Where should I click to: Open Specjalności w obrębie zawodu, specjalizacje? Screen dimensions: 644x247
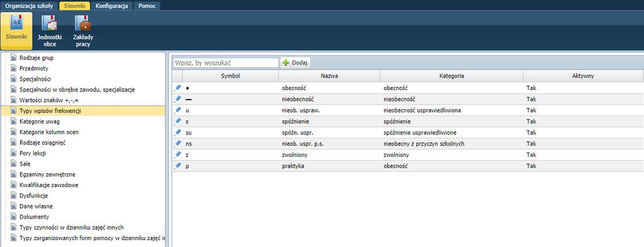pyautogui.click(x=77, y=89)
